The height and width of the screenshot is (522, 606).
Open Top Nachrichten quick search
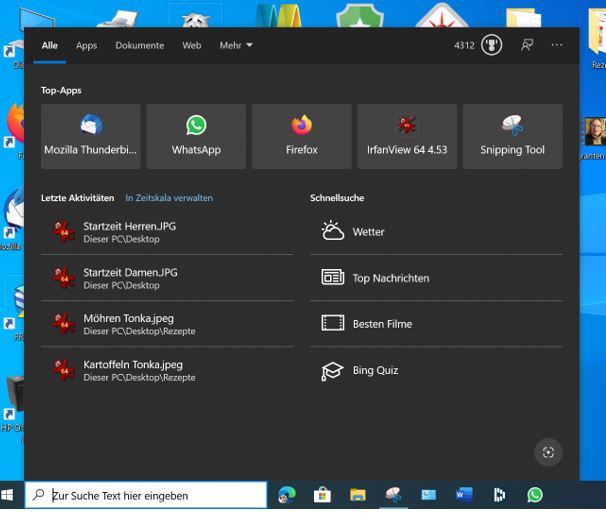[436, 278]
